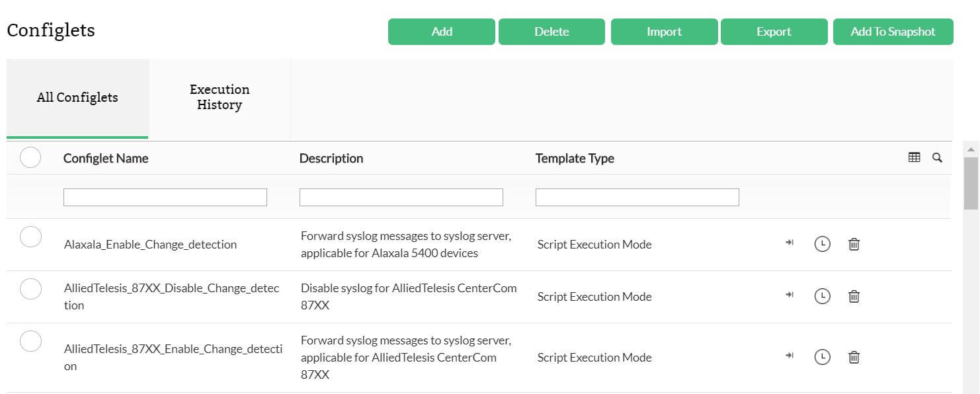Delete Alaxala_Enable_Change_detection using trash icon
Viewport: 980px width, 394px height.
point(854,244)
